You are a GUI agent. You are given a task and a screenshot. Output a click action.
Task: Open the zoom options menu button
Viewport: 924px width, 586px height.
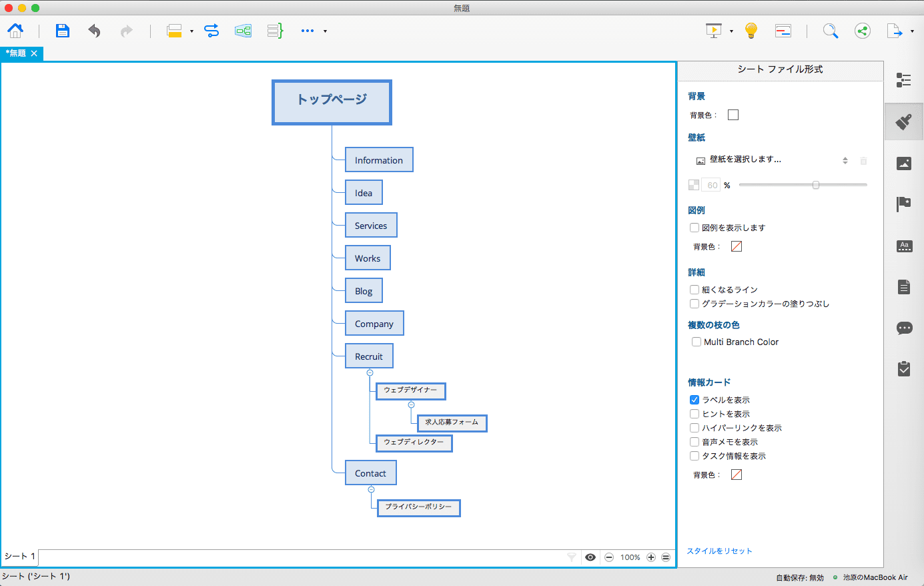(x=666, y=557)
